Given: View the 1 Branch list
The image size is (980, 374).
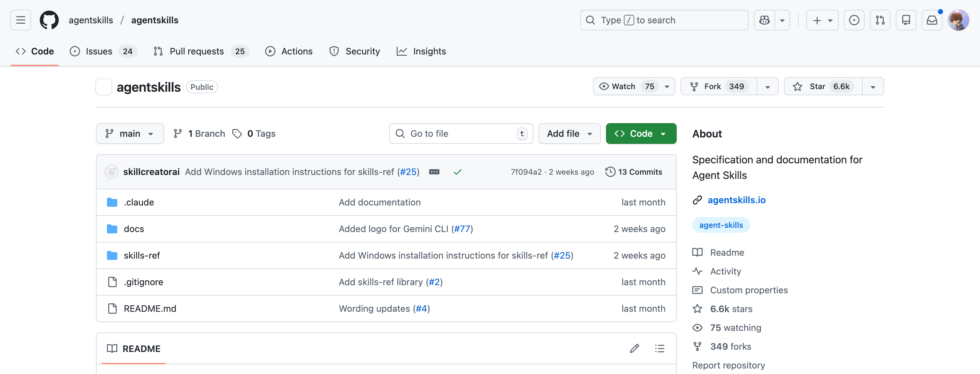Looking at the screenshot, I should coord(199,134).
